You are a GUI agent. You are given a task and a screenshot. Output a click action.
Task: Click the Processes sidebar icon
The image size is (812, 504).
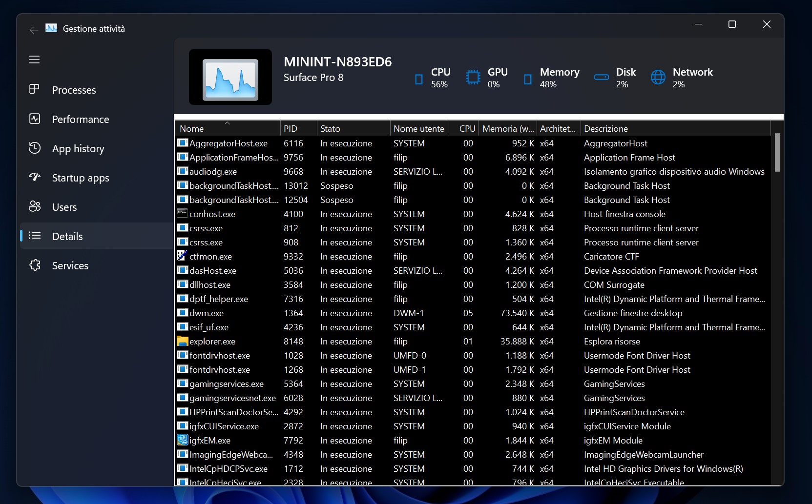34,89
